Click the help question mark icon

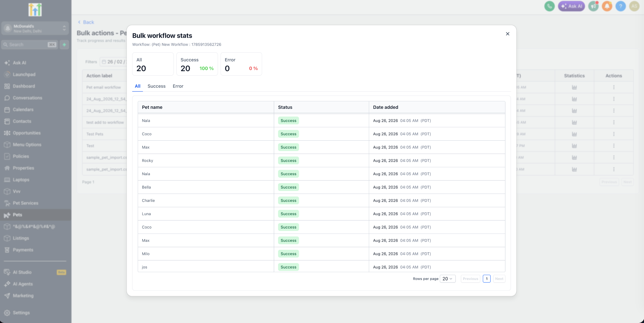(621, 6)
